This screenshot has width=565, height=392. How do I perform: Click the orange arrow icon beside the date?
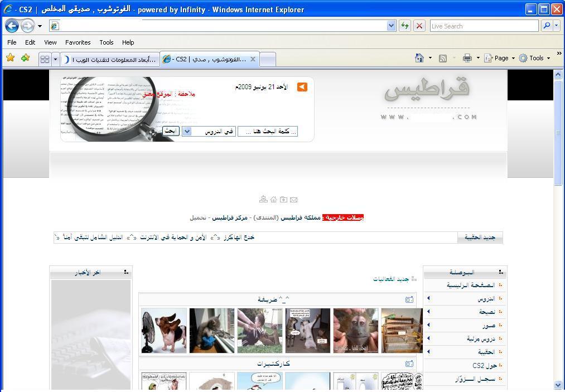click(x=302, y=87)
